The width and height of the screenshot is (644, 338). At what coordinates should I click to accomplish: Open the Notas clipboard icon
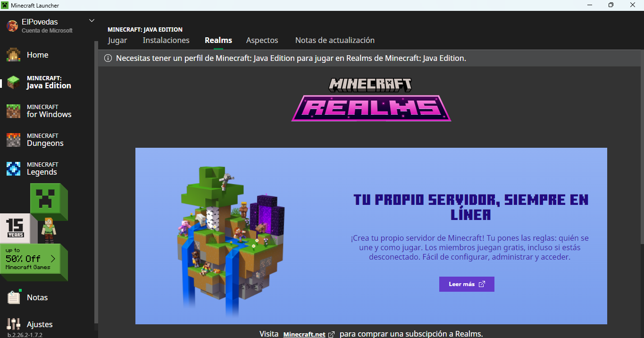13,297
